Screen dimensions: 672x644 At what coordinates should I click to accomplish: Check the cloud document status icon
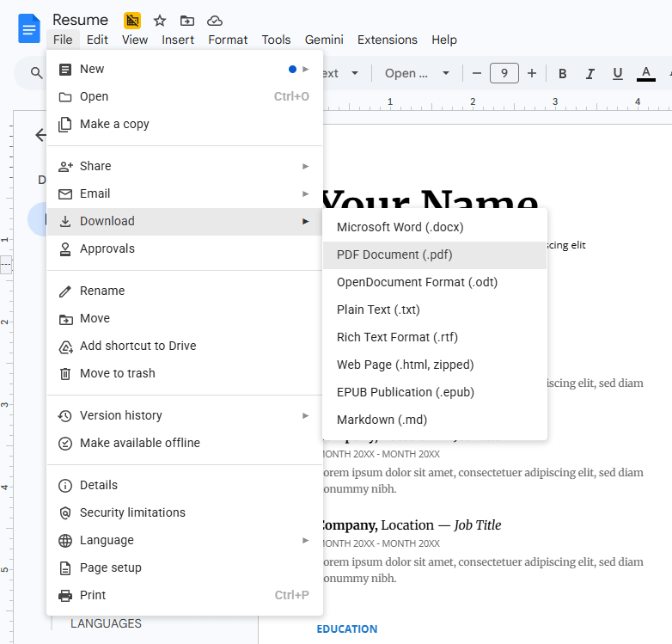tap(215, 20)
